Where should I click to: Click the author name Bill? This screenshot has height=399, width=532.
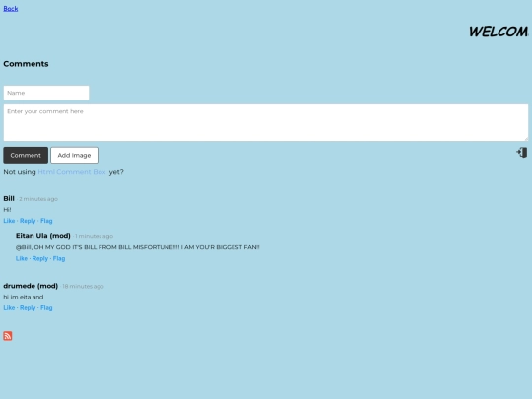[x=9, y=198]
